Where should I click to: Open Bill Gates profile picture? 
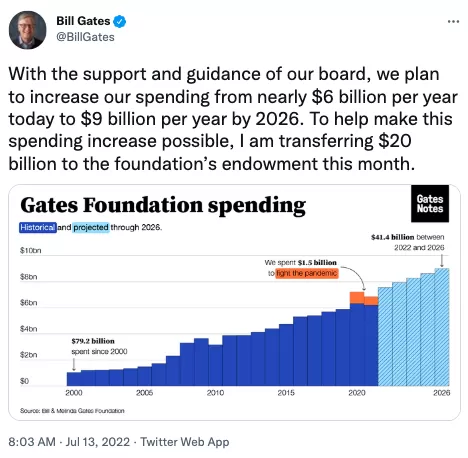coord(27,30)
